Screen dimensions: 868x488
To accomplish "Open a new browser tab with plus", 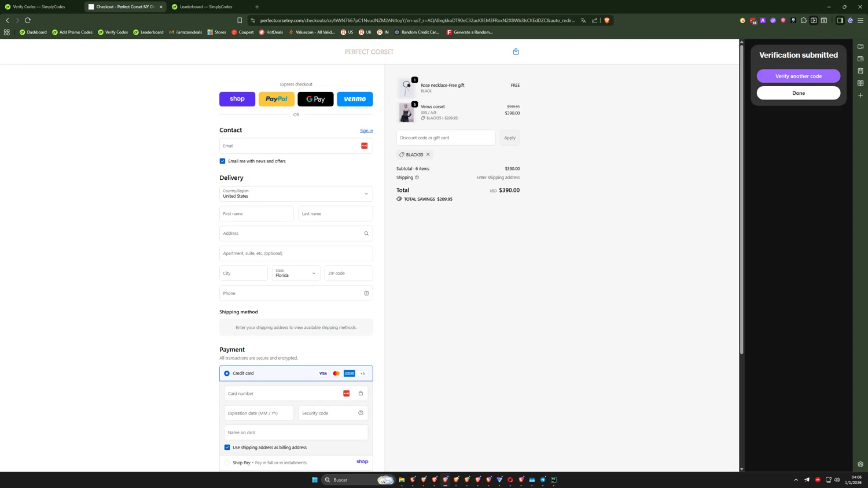I will click(x=257, y=7).
